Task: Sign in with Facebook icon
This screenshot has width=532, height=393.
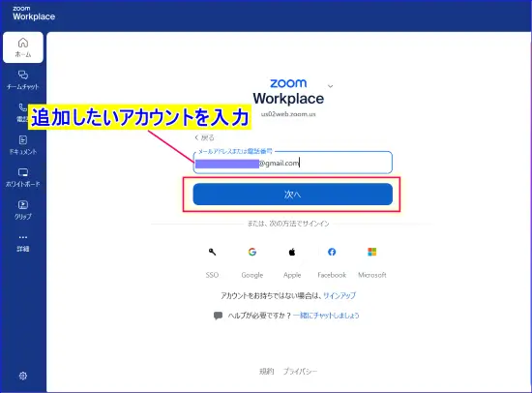Action: click(x=332, y=252)
